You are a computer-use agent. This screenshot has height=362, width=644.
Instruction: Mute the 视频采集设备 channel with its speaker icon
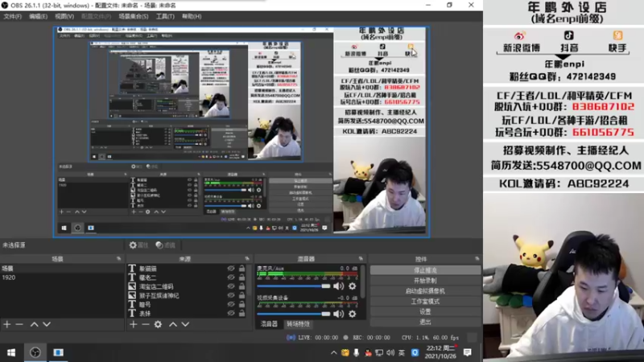[x=338, y=314]
